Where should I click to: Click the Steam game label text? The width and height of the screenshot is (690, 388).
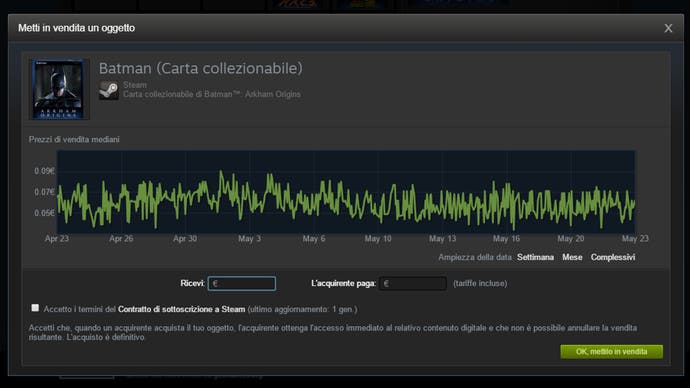click(x=135, y=85)
